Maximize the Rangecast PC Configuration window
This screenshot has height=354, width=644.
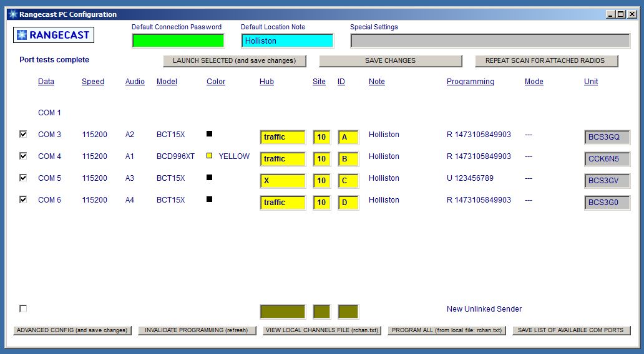point(621,14)
